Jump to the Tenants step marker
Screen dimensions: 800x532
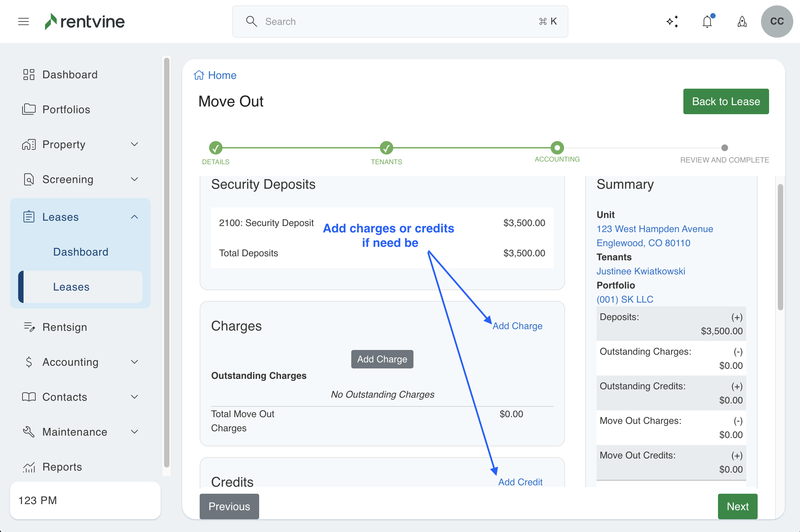coord(387,148)
